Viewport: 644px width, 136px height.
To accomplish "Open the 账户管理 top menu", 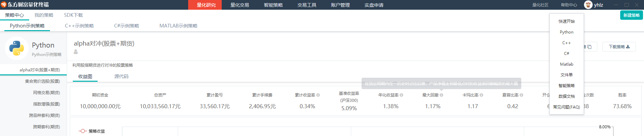I will coord(340,5).
